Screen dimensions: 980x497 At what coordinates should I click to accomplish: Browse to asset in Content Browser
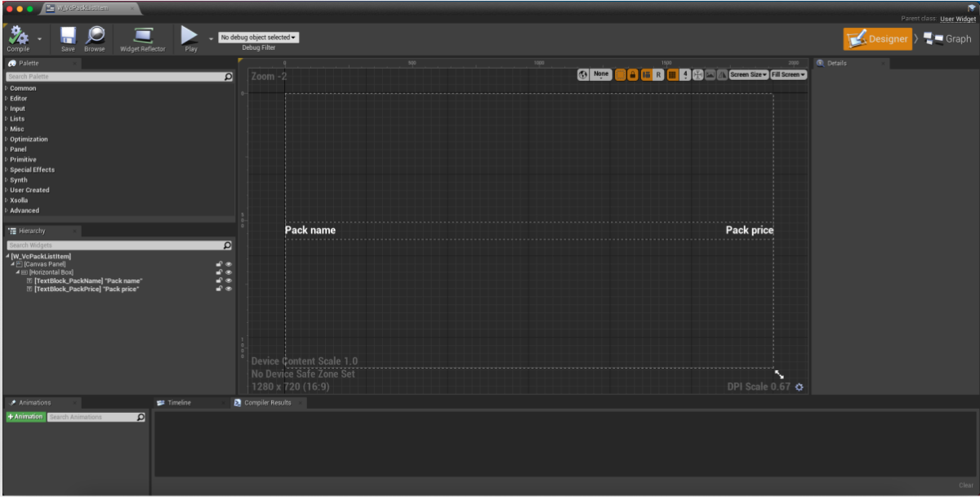coord(95,36)
